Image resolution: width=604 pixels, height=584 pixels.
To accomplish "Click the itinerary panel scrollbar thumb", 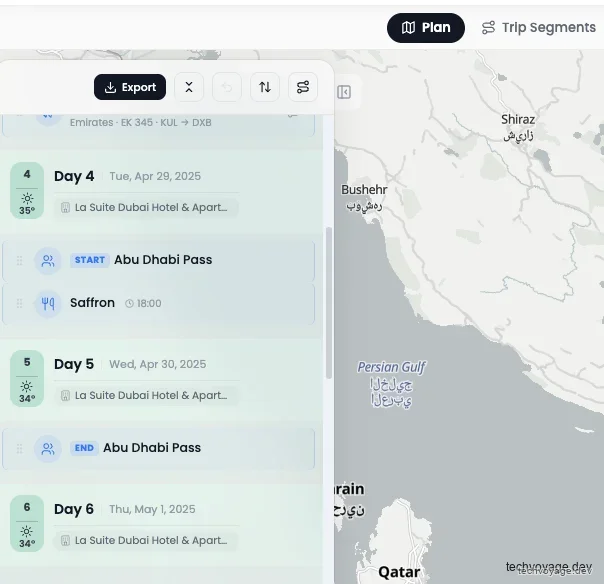I will coord(329,303).
